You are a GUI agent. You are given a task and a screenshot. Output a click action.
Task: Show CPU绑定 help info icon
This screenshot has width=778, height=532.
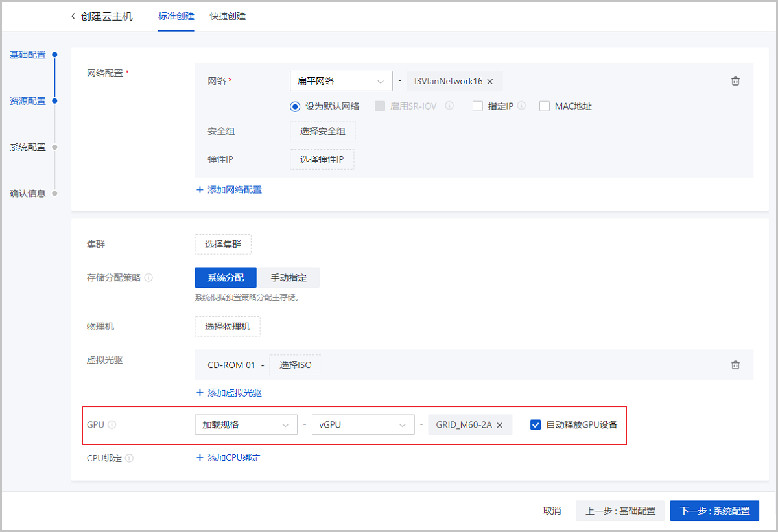click(x=129, y=458)
